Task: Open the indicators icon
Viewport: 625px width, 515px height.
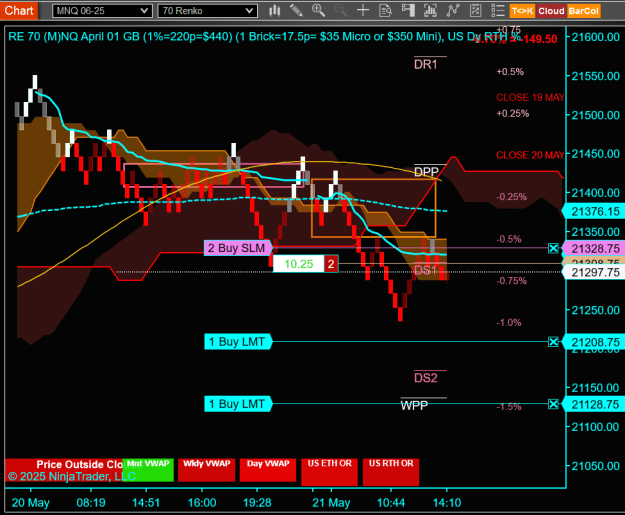Action: click(430, 10)
